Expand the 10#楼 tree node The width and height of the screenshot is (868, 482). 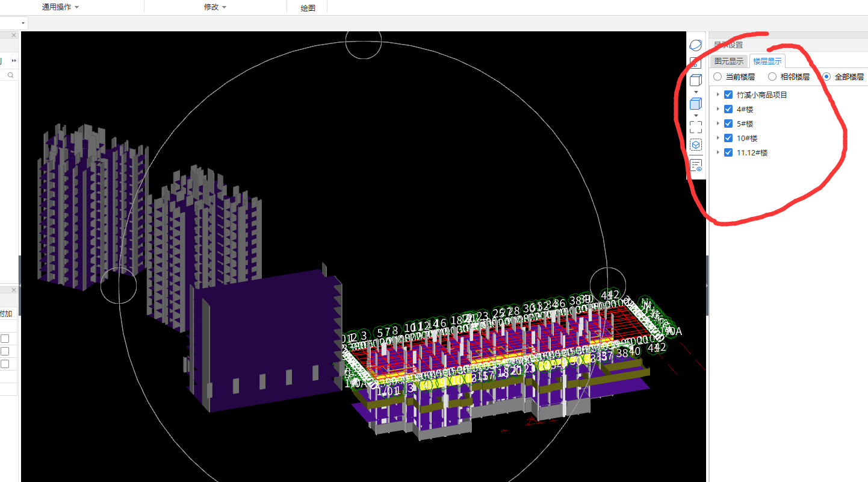[718, 138]
